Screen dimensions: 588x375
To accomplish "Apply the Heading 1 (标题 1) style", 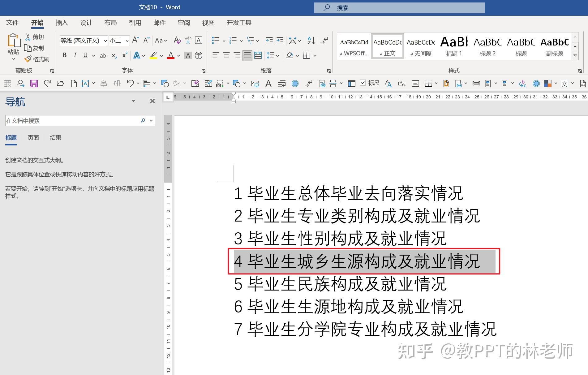I will pos(454,46).
